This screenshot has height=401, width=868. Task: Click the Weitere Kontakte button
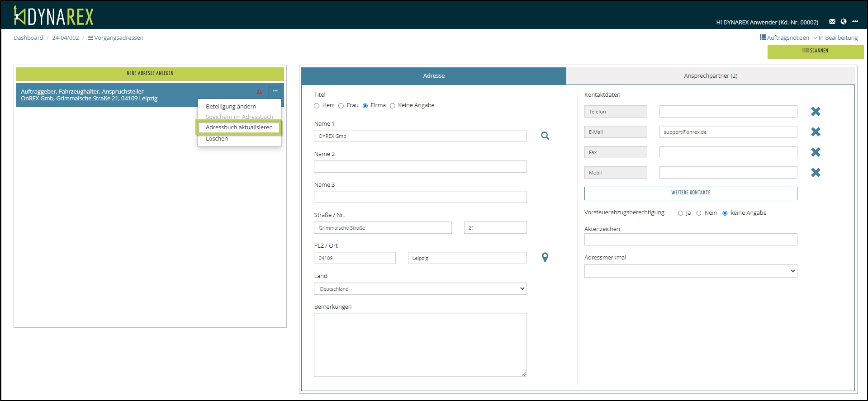[690, 193]
